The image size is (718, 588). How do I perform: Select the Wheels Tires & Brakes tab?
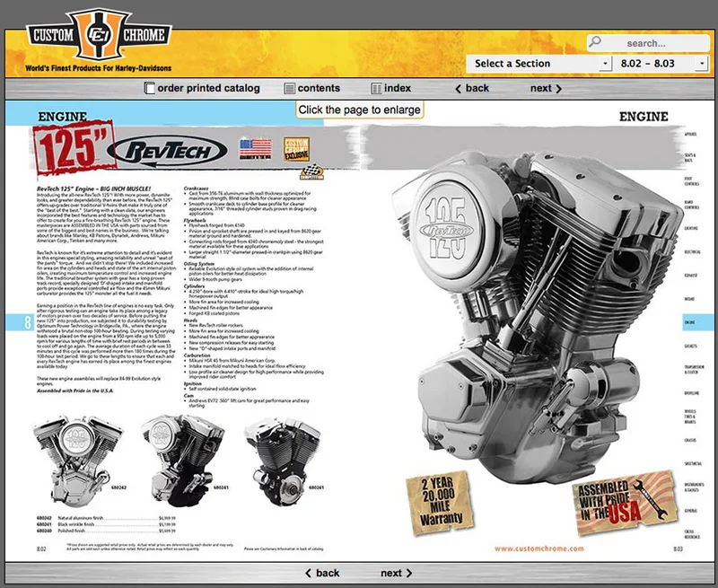tap(690, 417)
